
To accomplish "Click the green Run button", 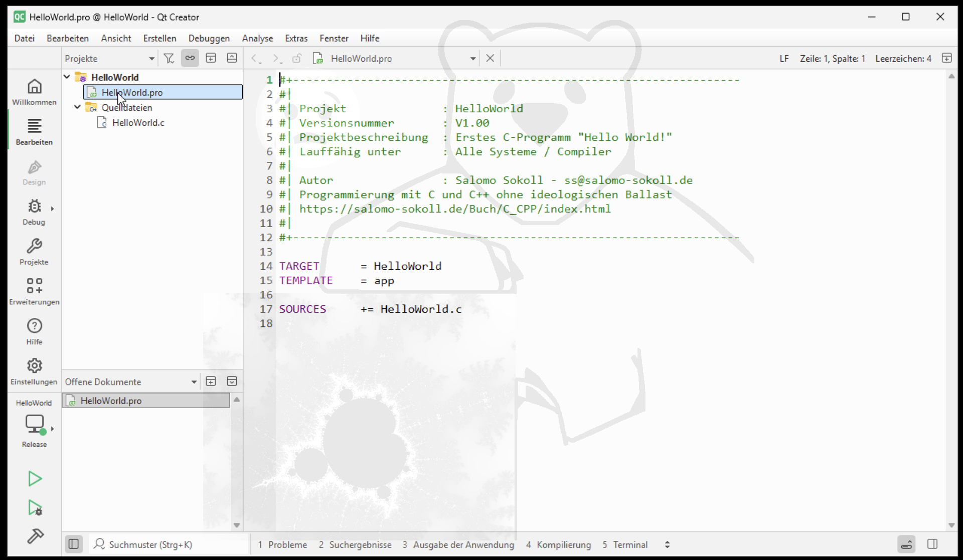I will point(35,479).
